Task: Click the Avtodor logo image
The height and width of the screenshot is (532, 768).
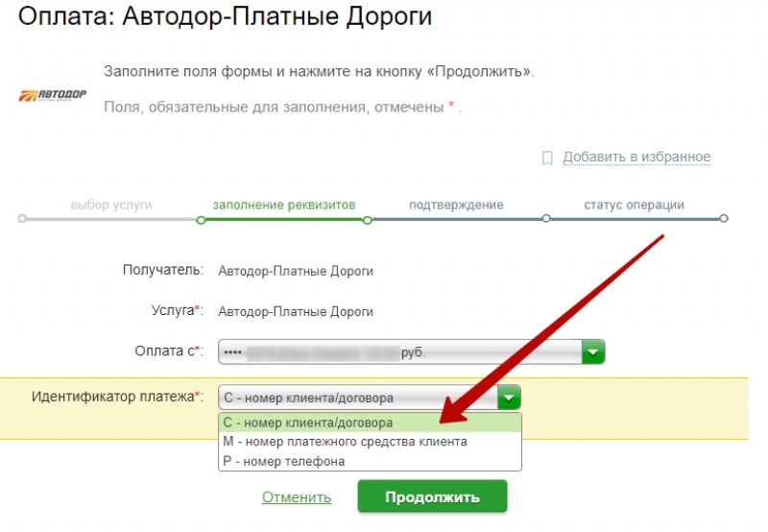Action: (x=53, y=95)
